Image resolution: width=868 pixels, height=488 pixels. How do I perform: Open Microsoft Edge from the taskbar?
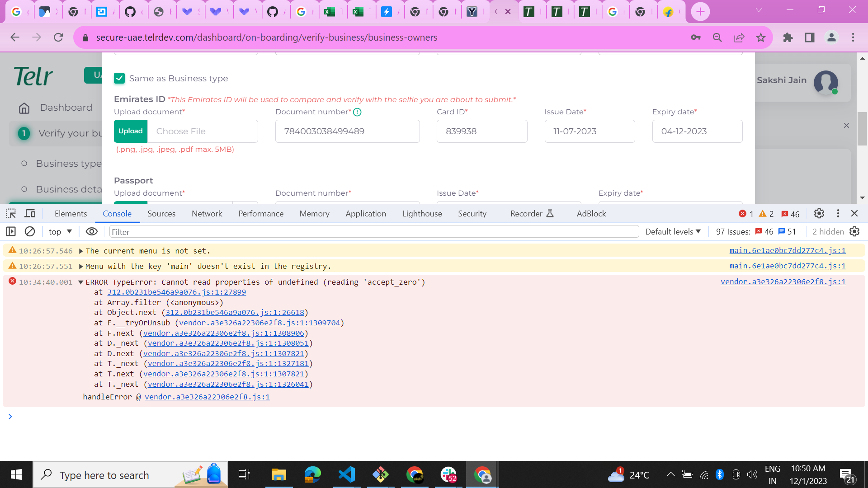coord(312,474)
